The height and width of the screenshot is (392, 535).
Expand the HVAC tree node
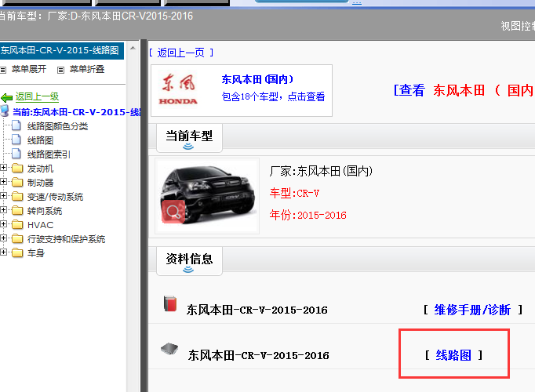tap(3, 224)
